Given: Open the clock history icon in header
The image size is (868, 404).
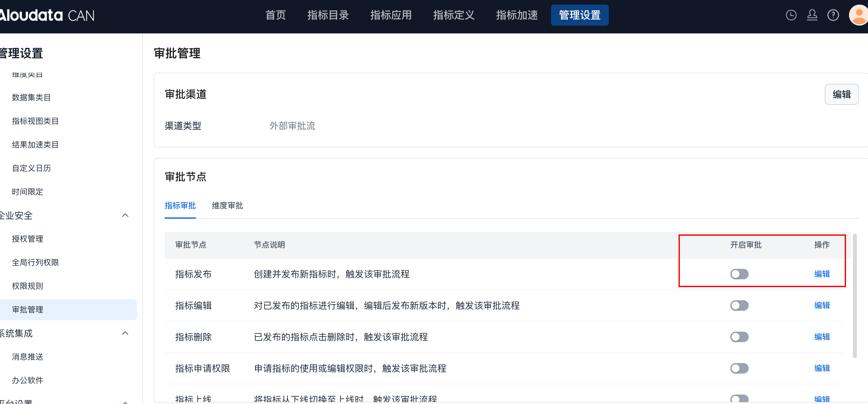Looking at the screenshot, I should [x=791, y=15].
